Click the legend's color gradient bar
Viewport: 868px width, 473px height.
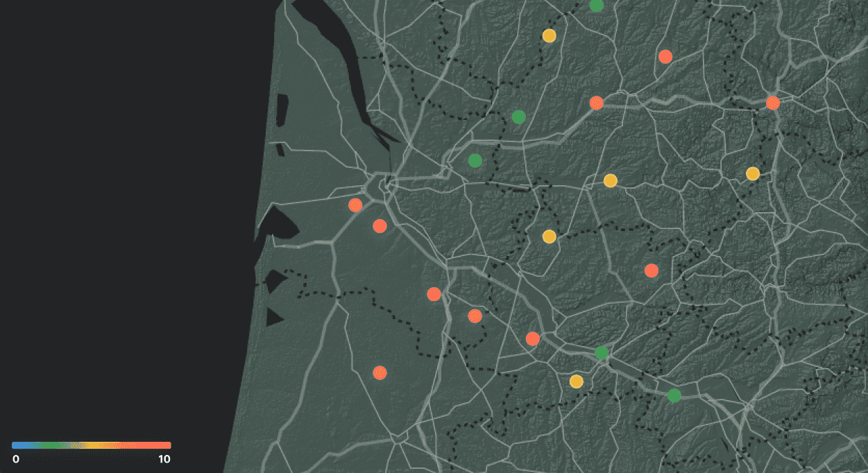91,445
